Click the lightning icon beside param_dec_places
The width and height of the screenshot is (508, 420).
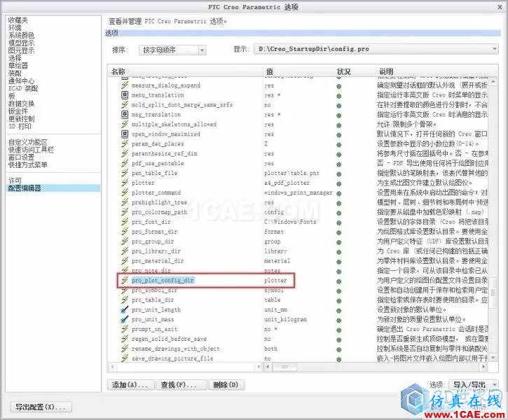click(x=125, y=143)
